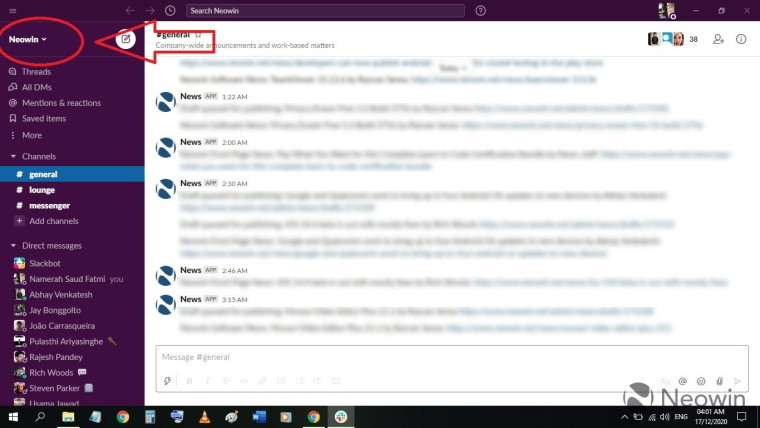Hide formatting with the Aa button

pos(665,381)
